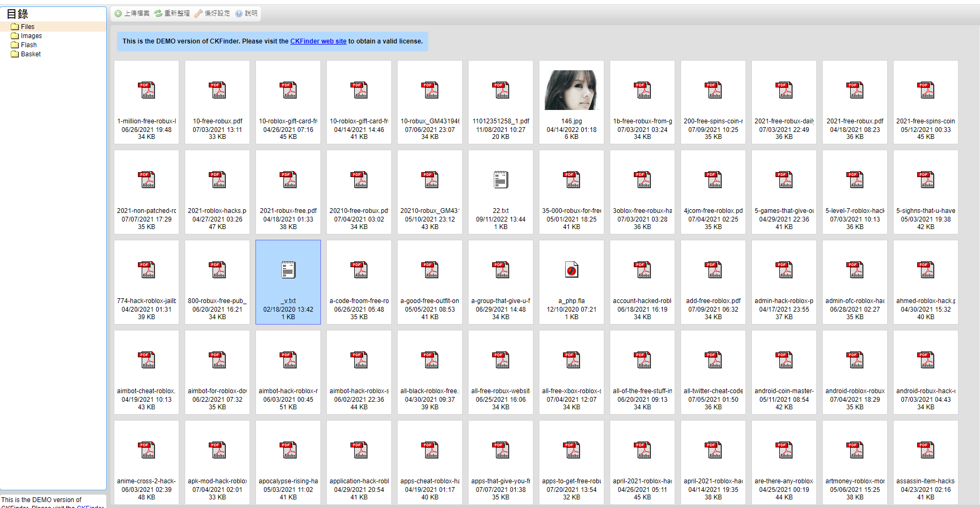
Task: Click the file name 2021-free-robux-daily
Action: tap(784, 121)
